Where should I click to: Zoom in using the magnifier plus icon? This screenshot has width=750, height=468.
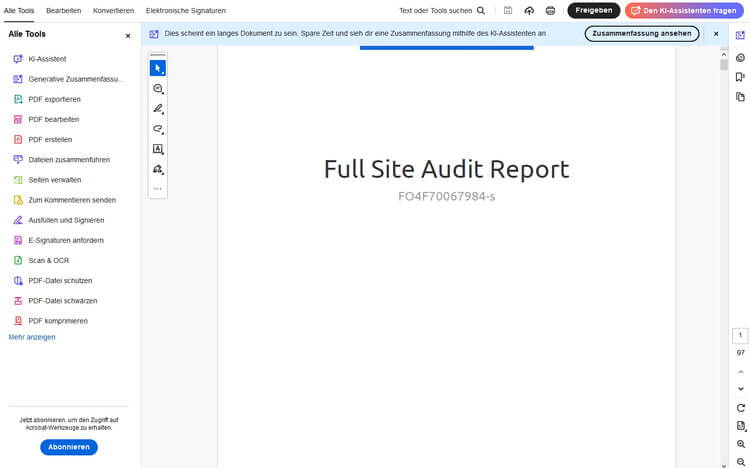[740, 444]
